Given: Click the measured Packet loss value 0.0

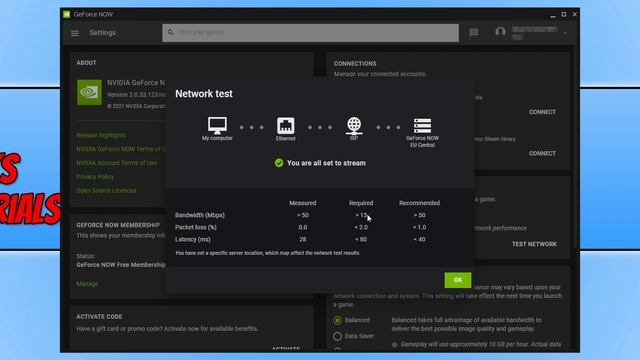Looking at the screenshot, I should coord(302,227).
